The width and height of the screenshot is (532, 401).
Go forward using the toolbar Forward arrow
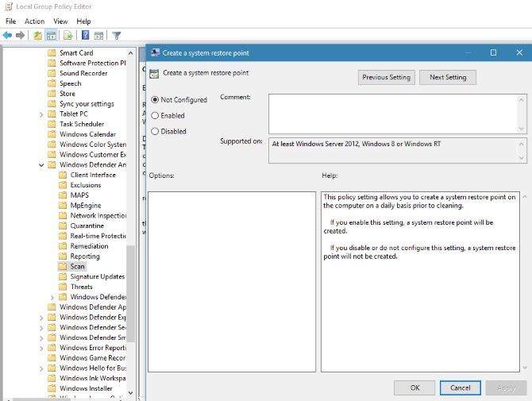[x=20, y=35]
